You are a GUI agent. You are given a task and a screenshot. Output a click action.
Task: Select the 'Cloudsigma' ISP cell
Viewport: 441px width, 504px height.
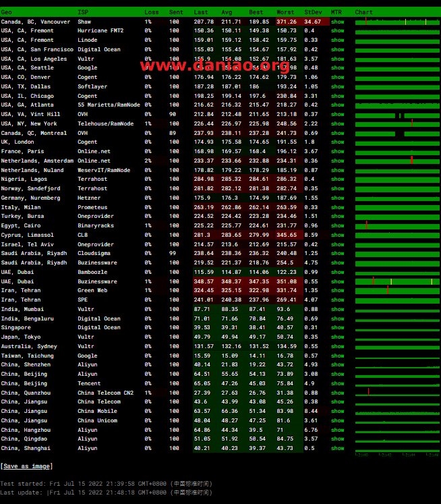(94, 253)
